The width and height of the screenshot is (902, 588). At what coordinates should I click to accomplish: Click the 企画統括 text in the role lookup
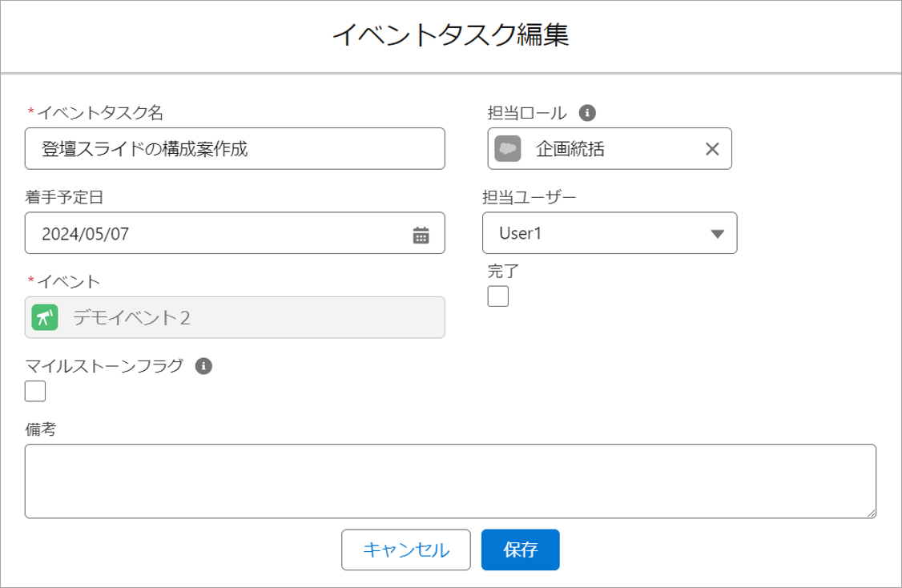(570, 149)
